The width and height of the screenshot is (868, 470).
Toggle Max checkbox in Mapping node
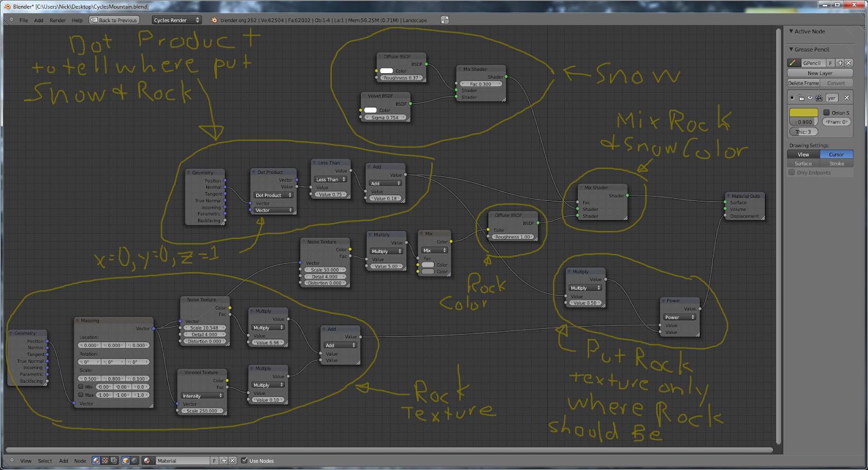[x=81, y=395]
